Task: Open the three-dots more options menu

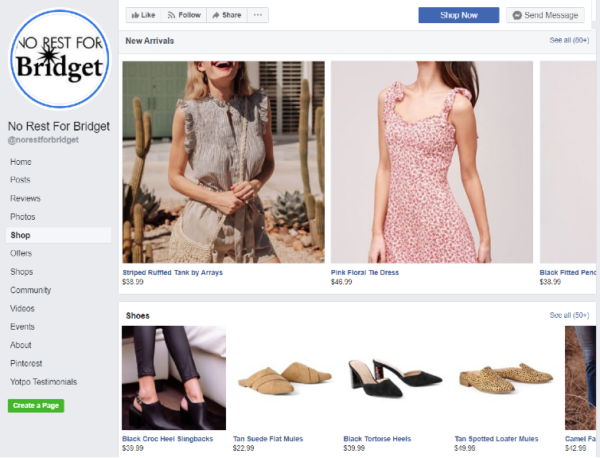Action: coord(259,15)
